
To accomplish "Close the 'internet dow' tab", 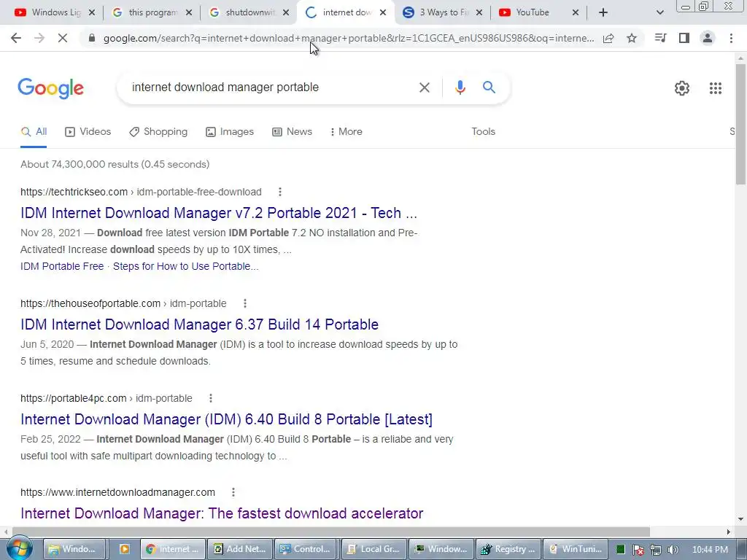I will pos(383,12).
